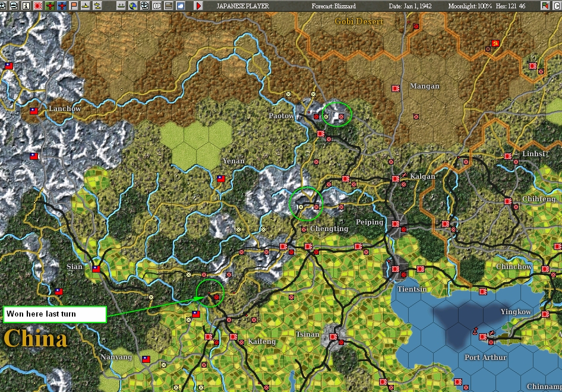Click the information 'i' toolbar icon

pyautogui.click(x=26, y=6)
